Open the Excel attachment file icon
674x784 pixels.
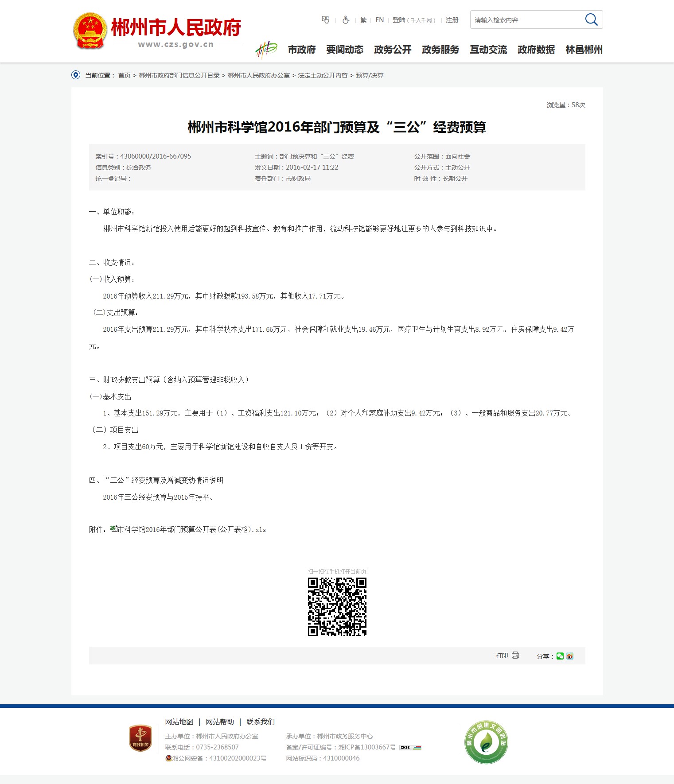point(114,528)
